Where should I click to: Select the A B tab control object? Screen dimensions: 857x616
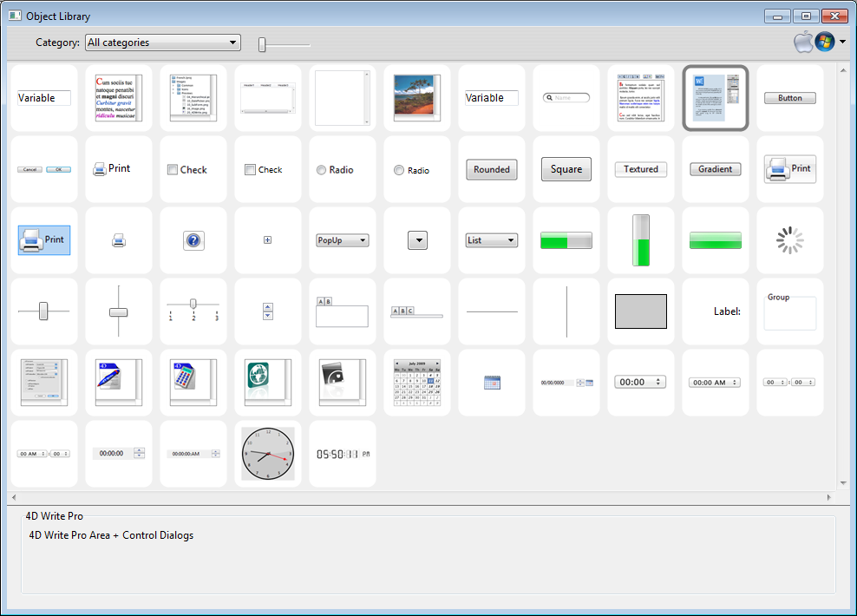point(343,311)
